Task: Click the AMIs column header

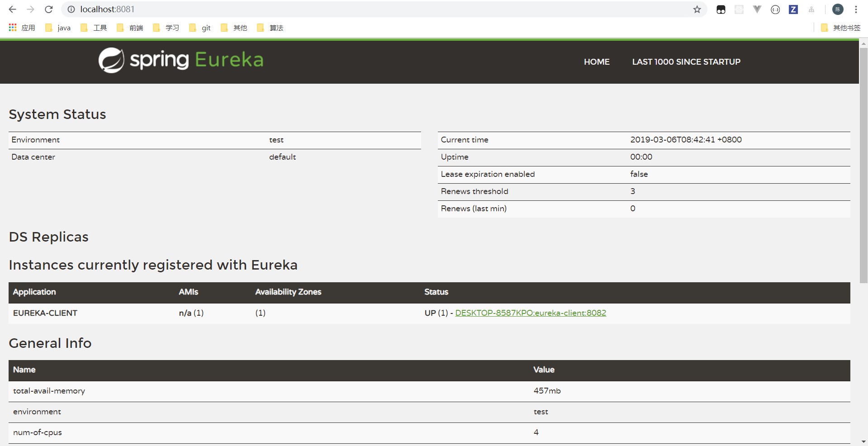Action: point(189,292)
